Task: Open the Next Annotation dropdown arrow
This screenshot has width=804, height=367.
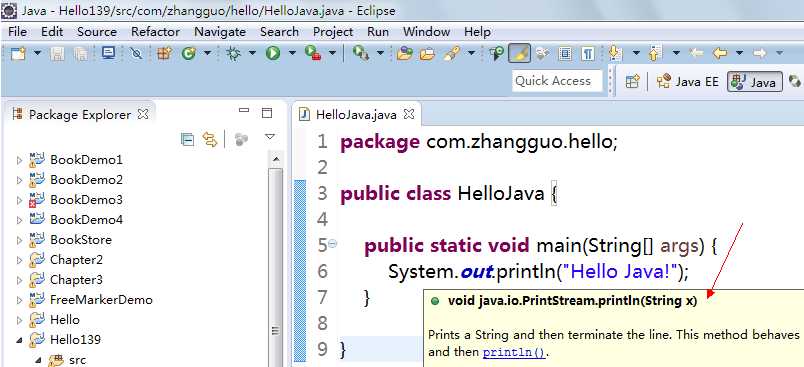Action: point(636,53)
